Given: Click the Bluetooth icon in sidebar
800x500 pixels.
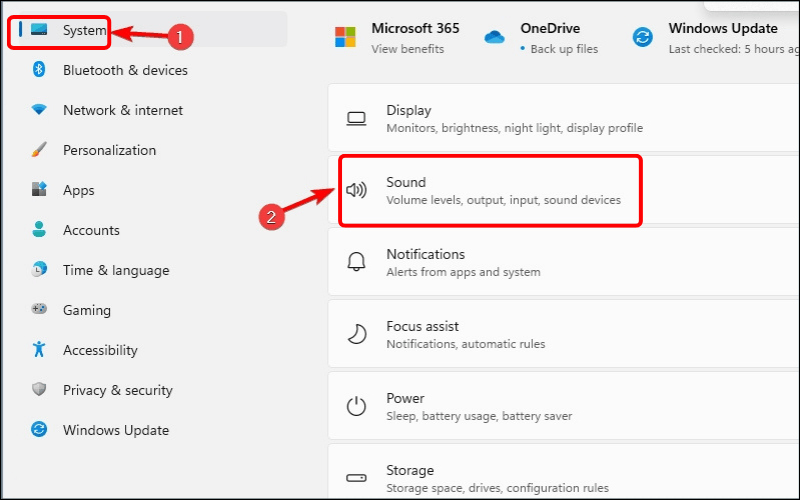Looking at the screenshot, I should (40, 70).
